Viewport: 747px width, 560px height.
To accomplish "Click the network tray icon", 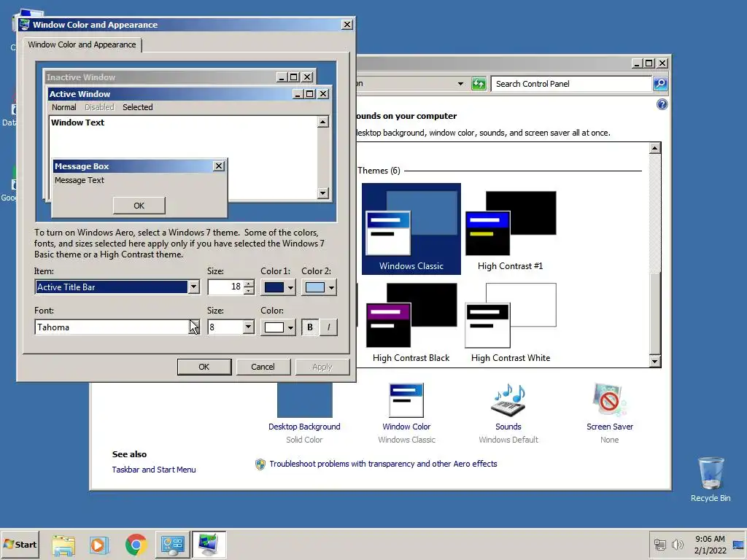I will (659, 544).
